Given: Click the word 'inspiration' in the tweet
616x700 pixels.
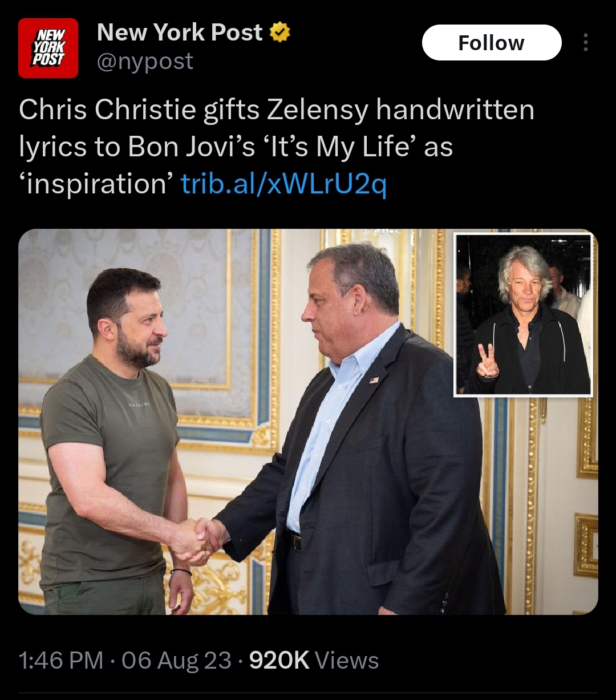Looking at the screenshot, I should (96, 184).
